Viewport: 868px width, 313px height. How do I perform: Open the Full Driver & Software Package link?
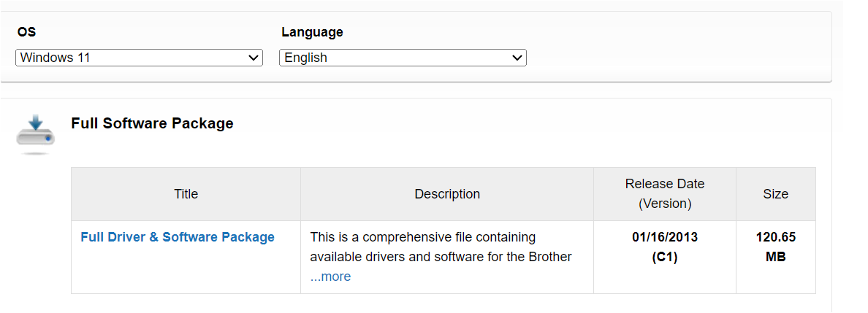tap(178, 236)
